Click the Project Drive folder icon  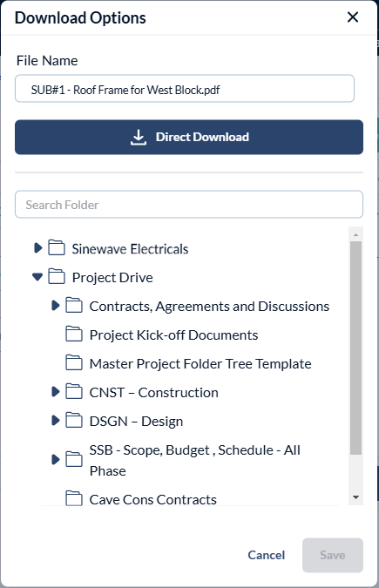tap(57, 276)
